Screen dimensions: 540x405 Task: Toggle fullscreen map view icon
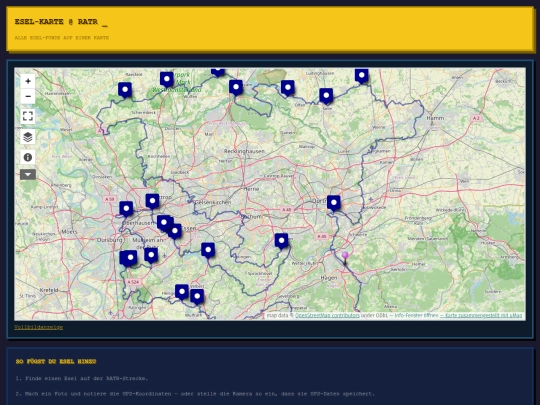click(28, 116)
